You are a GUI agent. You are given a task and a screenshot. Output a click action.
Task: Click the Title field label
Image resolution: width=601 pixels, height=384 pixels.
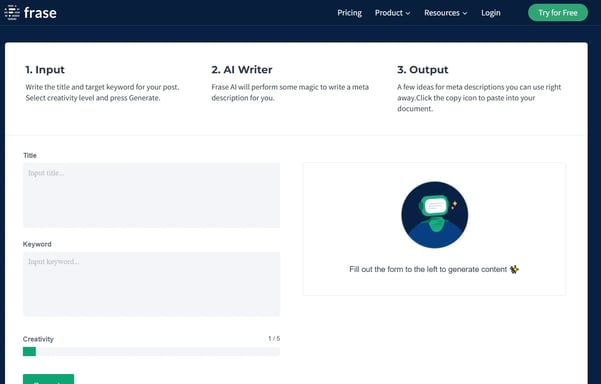pos(30,156)
